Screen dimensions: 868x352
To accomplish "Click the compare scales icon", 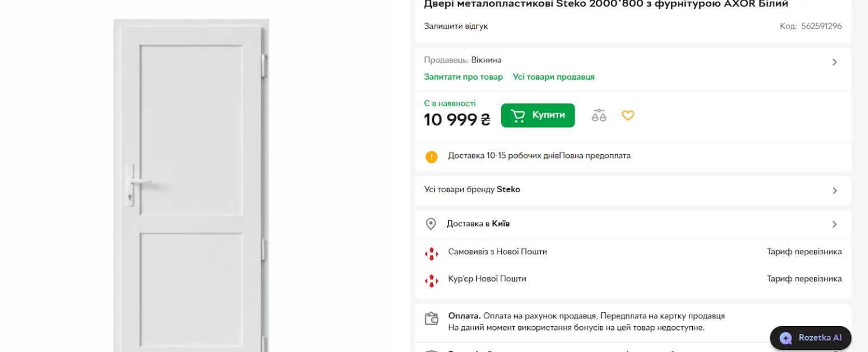I will click(x=599, y=116).
